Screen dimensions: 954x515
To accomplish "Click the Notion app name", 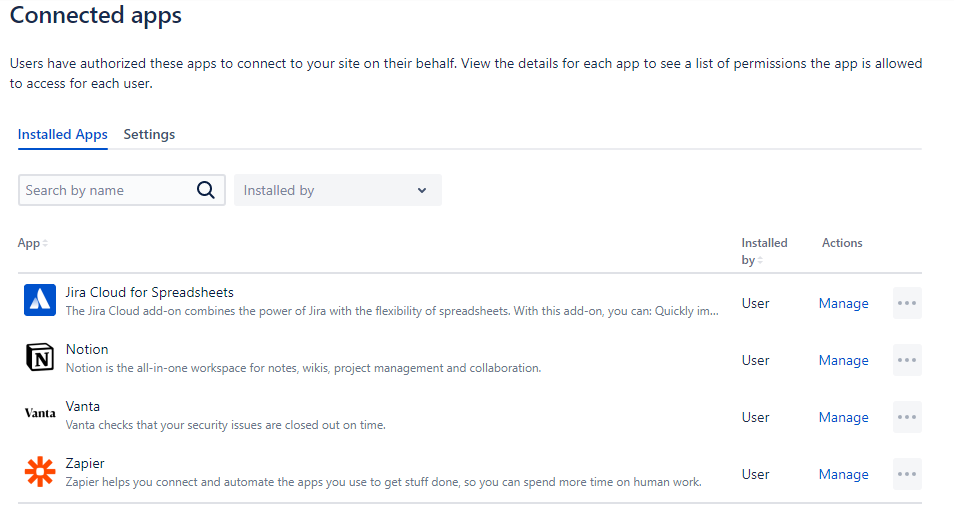I will click(x=87, y=349).
